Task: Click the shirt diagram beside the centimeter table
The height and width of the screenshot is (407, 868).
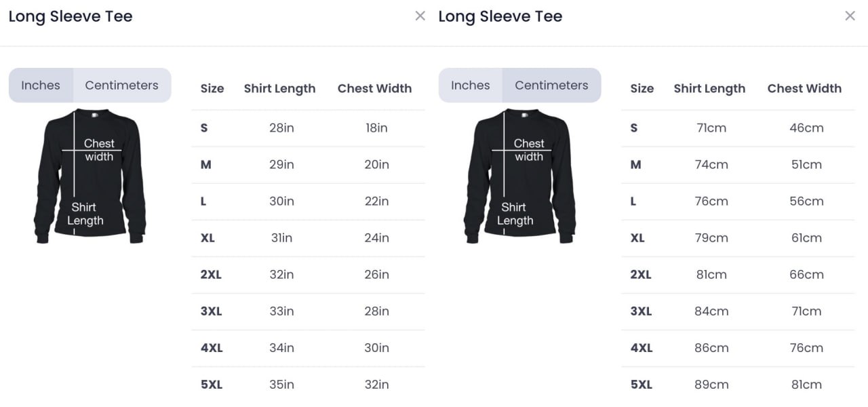Action: point(519,176)
